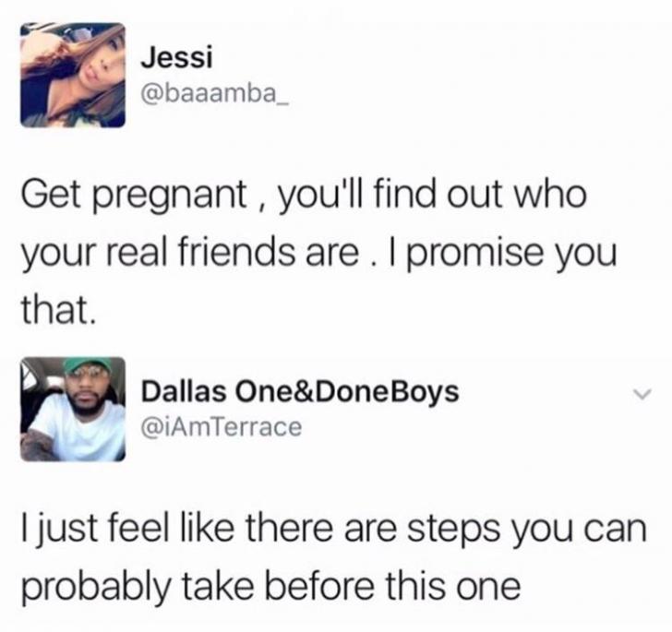Expand the chevron menu on Dallas's tweet
Viewport: 672px width, 632px height.
642,393
